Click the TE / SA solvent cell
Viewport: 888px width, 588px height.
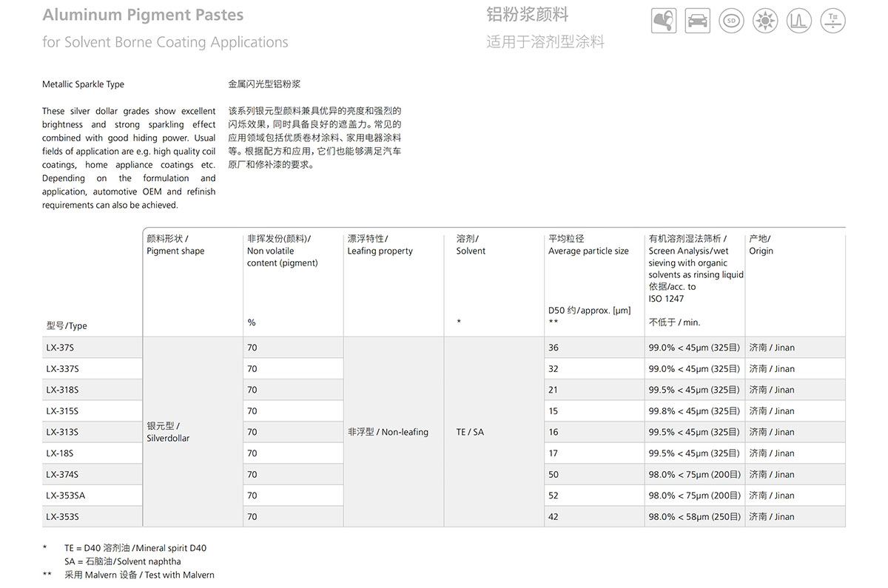point(470,432)
